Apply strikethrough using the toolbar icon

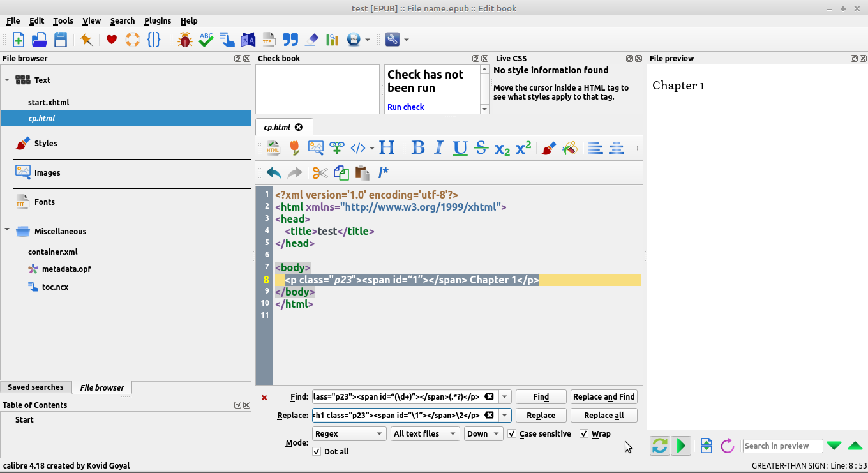click(x=481, y=148)
